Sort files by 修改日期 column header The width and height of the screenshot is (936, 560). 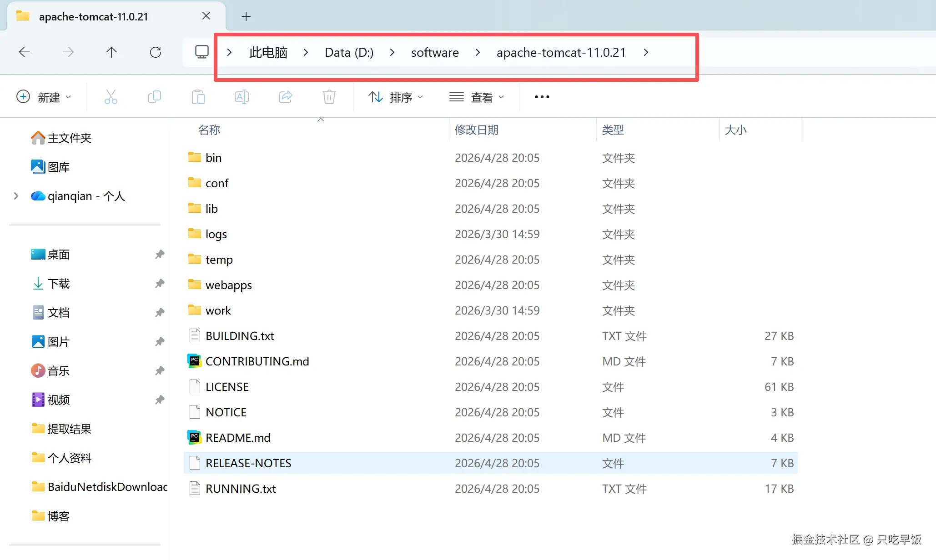click(477, 130)
